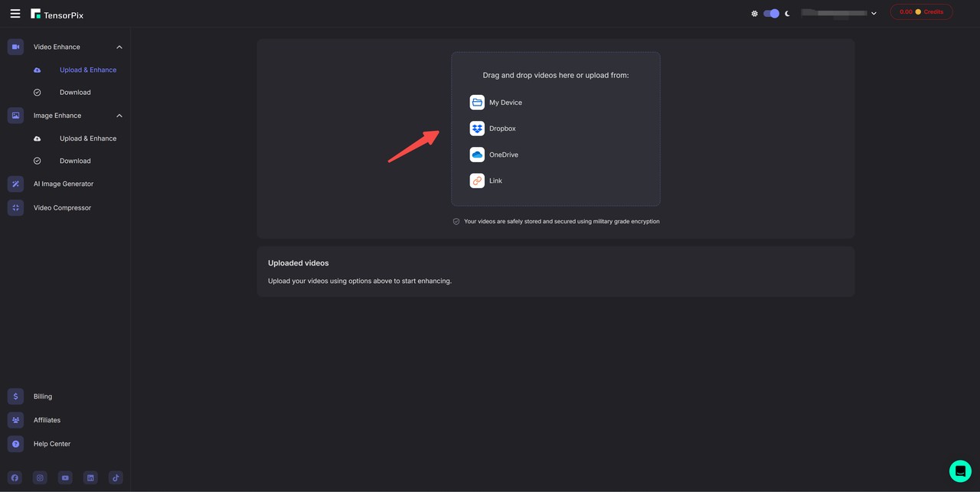Image resolution: width=980 pixels, height=492 pixels.
Task: Go to the Billing page
Action: [x=42, y=396]
